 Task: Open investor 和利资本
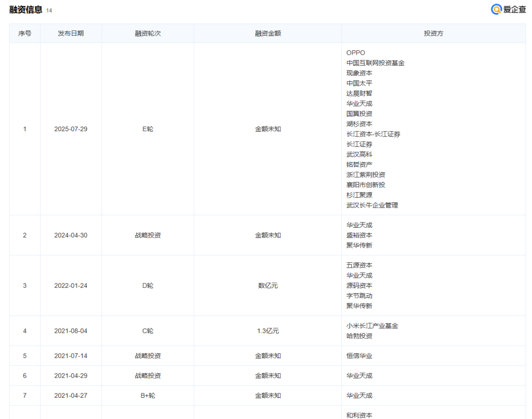click(359, 415)
